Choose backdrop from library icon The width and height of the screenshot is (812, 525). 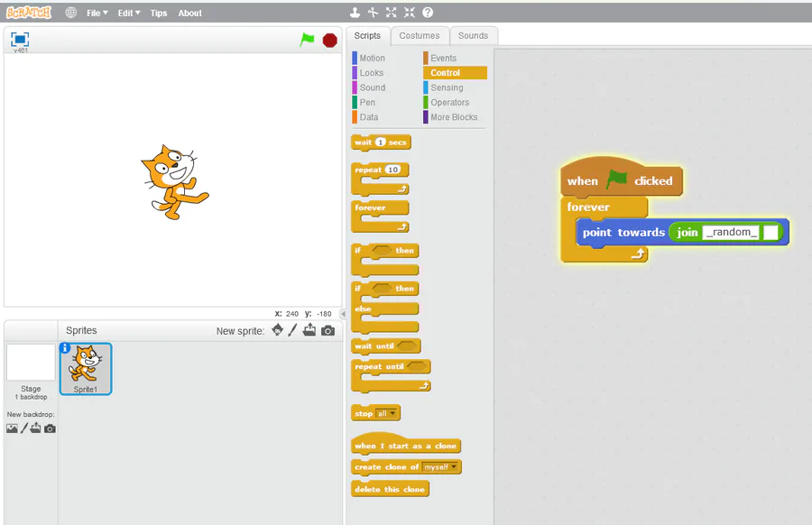[12, 428]
